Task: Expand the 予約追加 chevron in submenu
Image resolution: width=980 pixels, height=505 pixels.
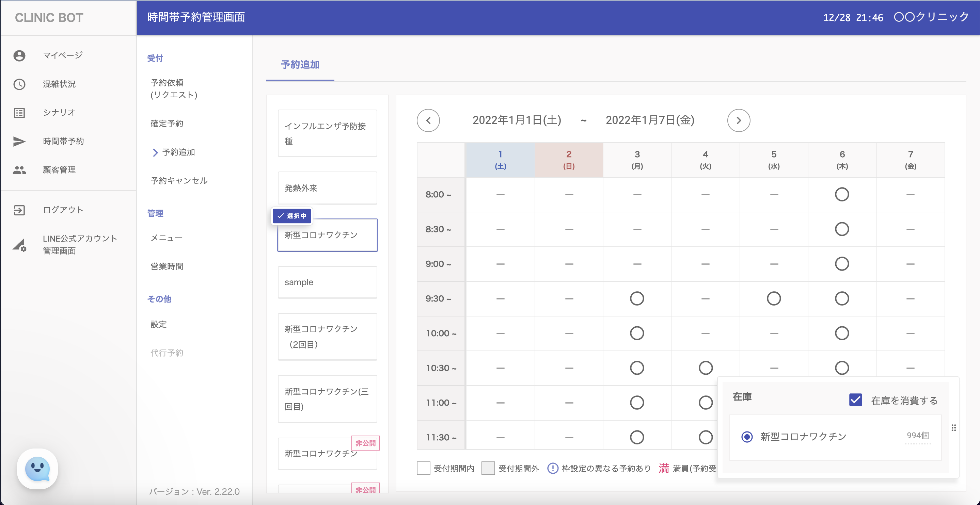Action: point(155,152)
